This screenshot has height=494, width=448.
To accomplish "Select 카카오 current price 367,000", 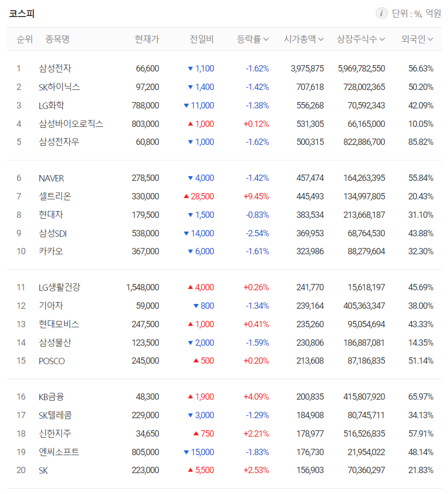I will tap(145, 251).
